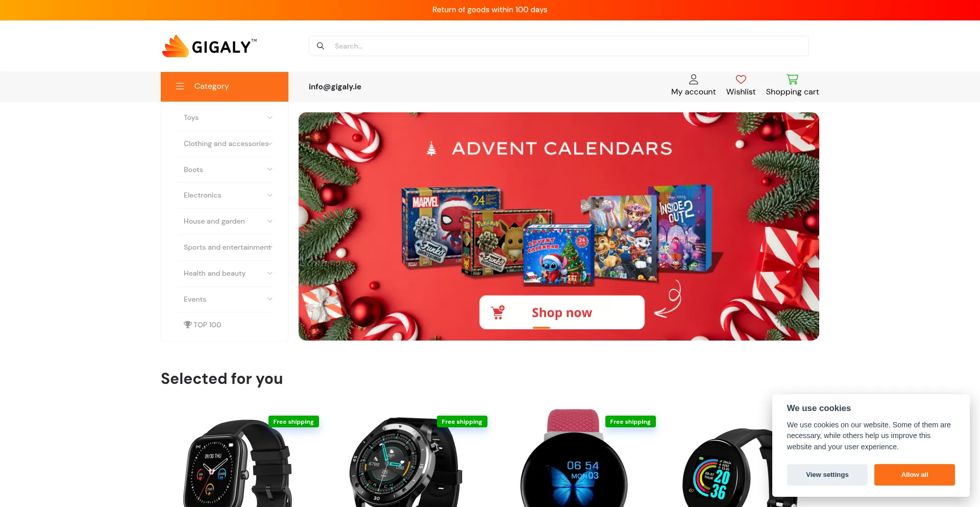Open the Wishlist heart icon
The image size is (980, 507).
click(741, 79)
